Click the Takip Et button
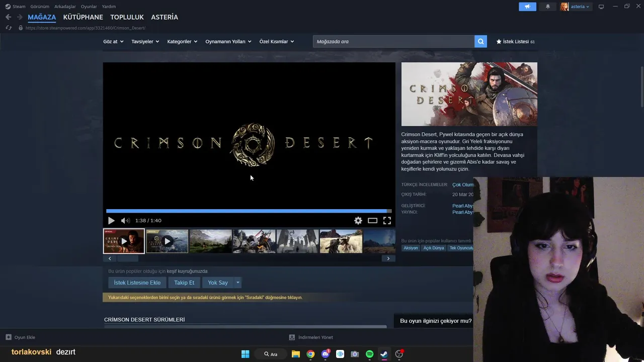 tap(184, 283)
